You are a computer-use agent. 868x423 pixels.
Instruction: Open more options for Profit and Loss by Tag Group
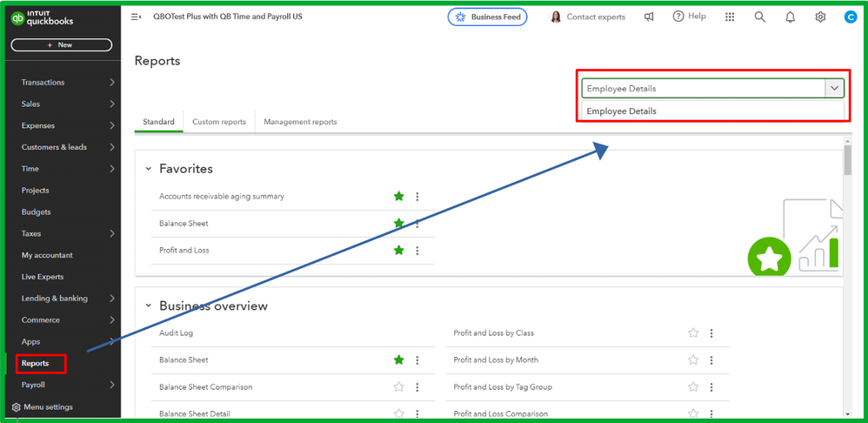pyautogui.click(x=711, y=387)
